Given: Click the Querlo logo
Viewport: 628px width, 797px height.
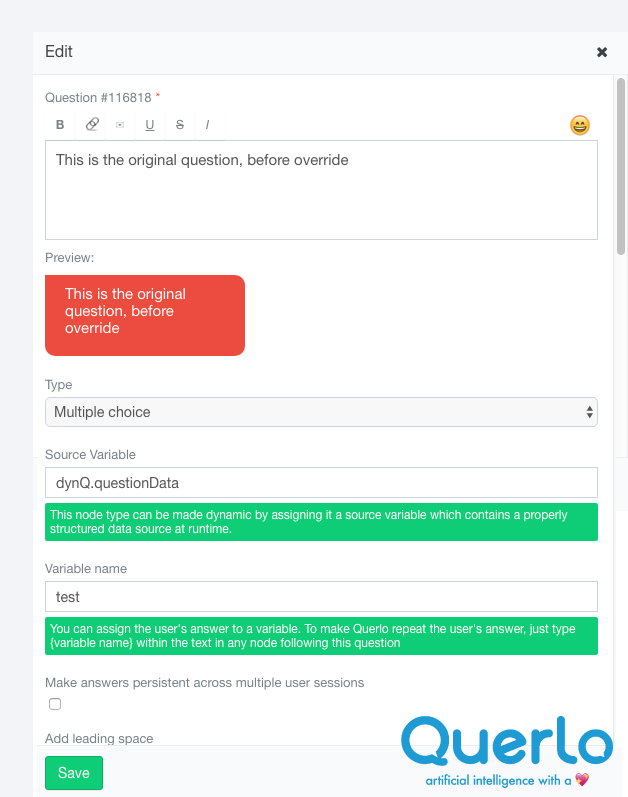Looking at the screenshot, I should tap(507, 741).
